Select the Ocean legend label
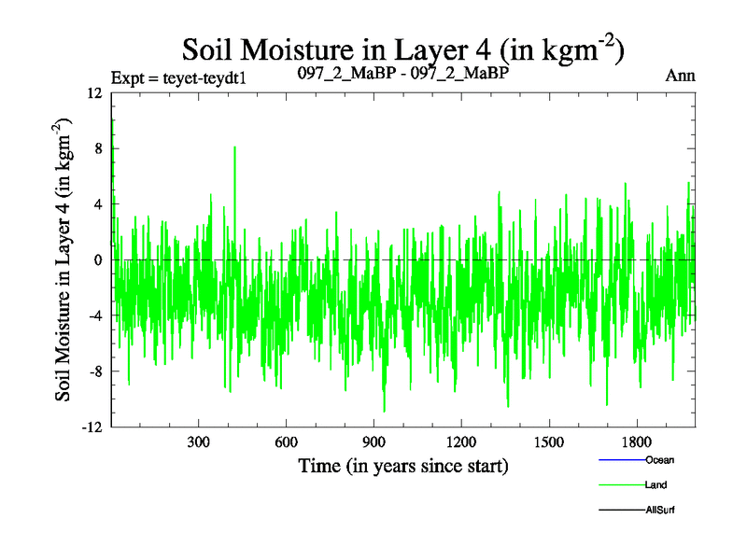 click(659, 460)
